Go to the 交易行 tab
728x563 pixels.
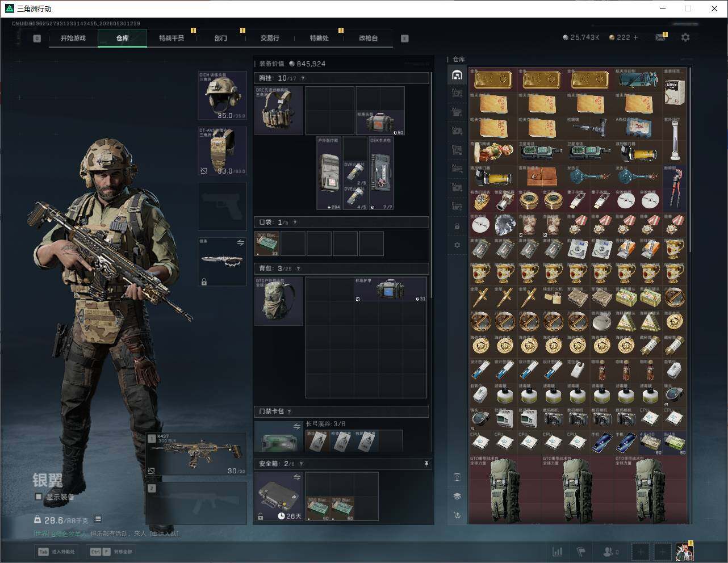click(x=270, y=38)
